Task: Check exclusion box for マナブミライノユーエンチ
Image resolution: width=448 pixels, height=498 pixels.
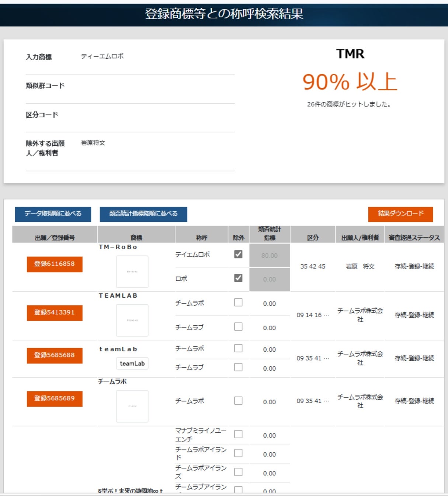Action: click(238, 434)
